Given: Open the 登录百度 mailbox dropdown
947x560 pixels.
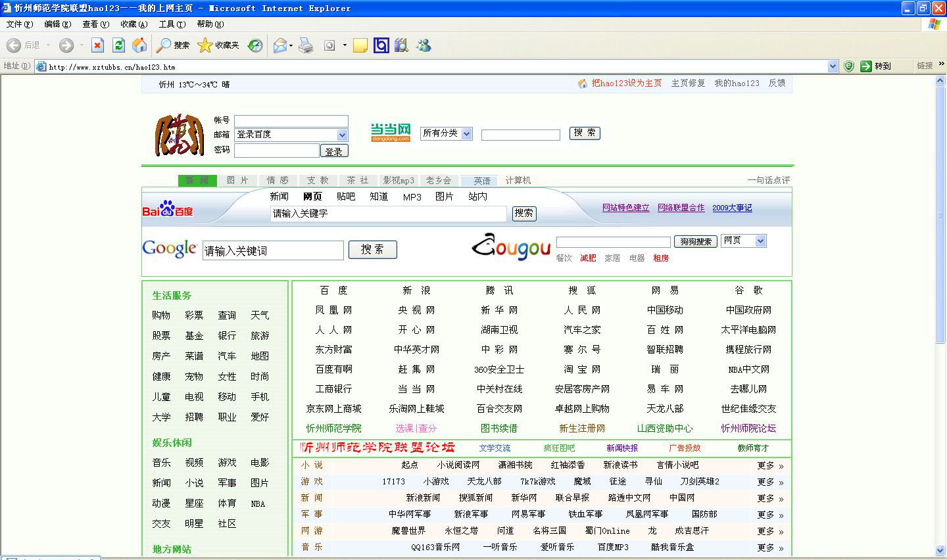Looking at the screenshot, I should (x=342, y=135).
